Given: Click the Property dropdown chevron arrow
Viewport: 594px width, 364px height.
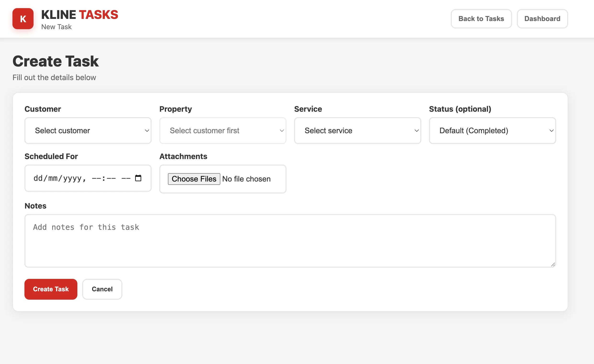Looking at the screenshot, I should [x=282, y=131].
